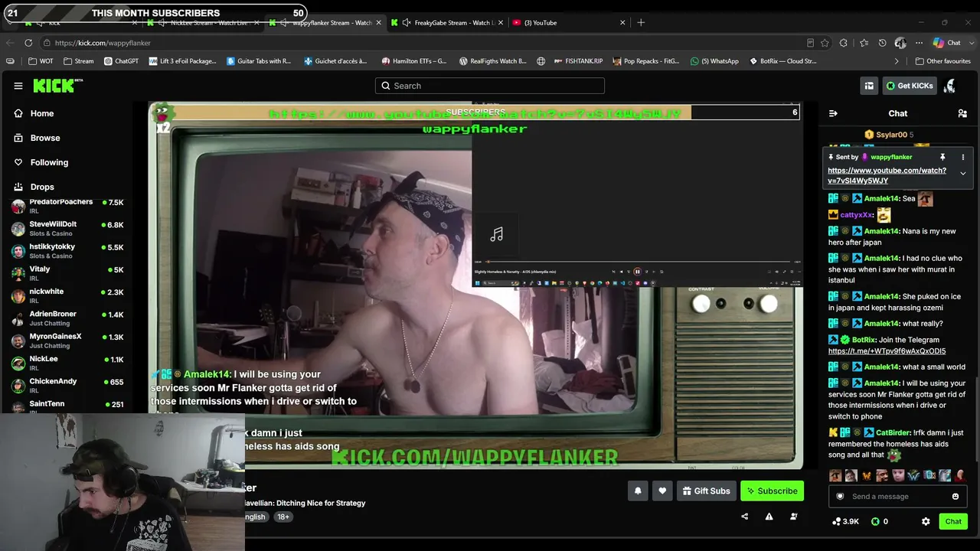Screen dimensions: 980x551
Task: Open Drops in the sidebar
Action: 42,187
